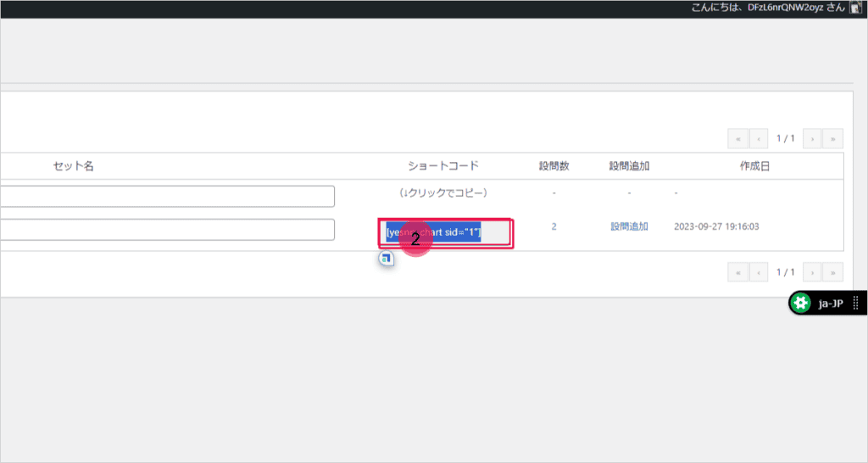Click the drag handle dots on ja-JP widget
868x463 pixels.
856,303
